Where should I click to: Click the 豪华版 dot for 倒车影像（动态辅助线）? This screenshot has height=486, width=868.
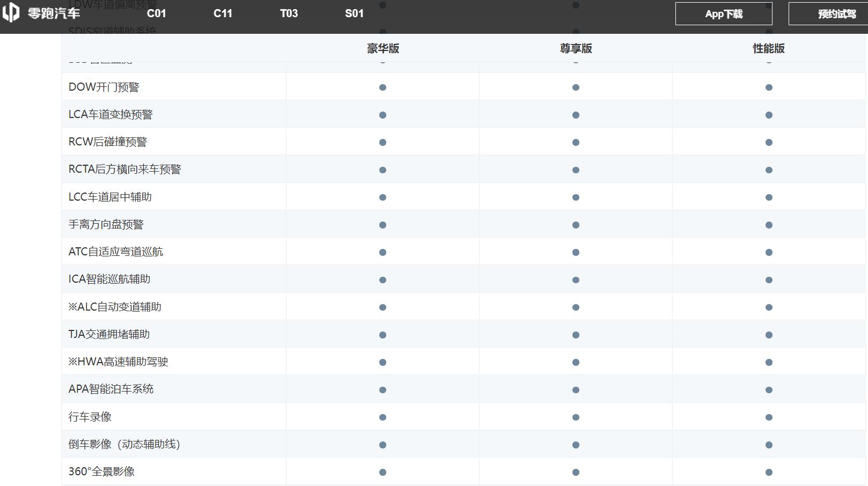[382, 445]
